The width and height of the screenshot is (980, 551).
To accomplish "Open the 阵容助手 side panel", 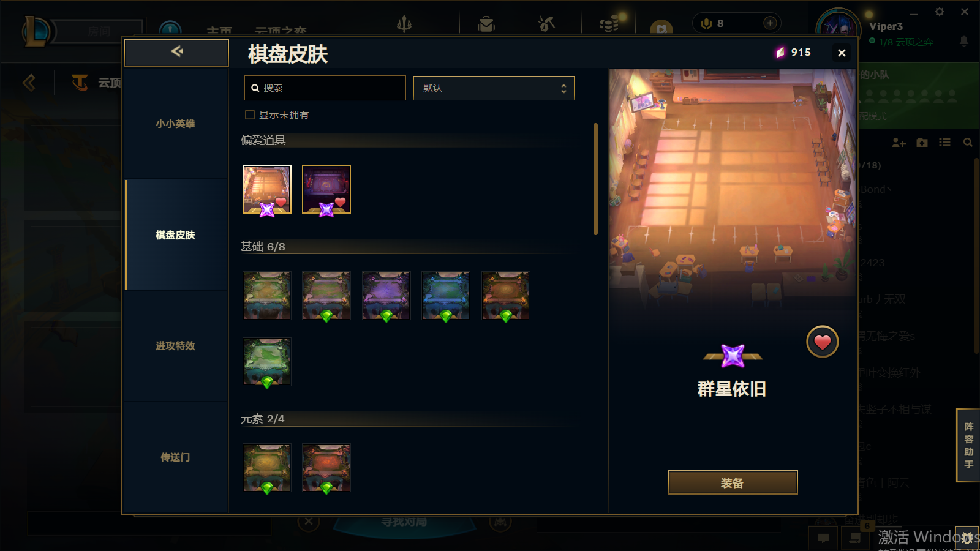I will tap(968, 445).
